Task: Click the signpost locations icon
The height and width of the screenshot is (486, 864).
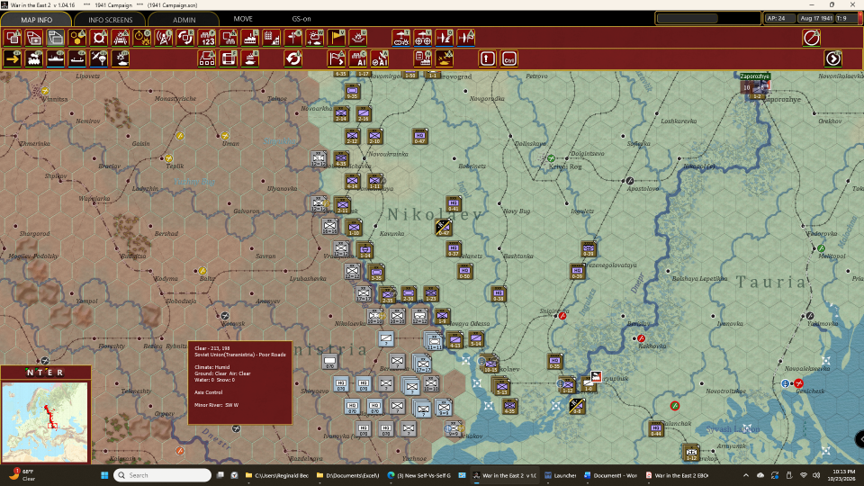Action: 293,38
